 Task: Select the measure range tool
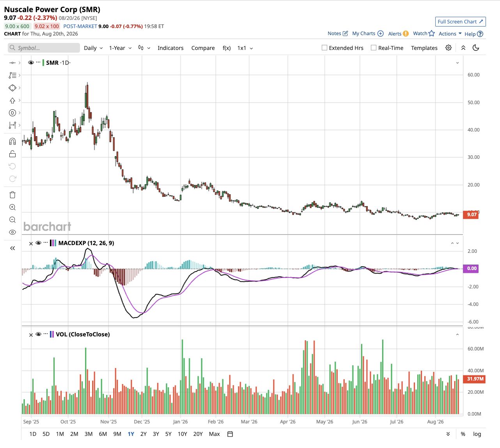point(12,125)
